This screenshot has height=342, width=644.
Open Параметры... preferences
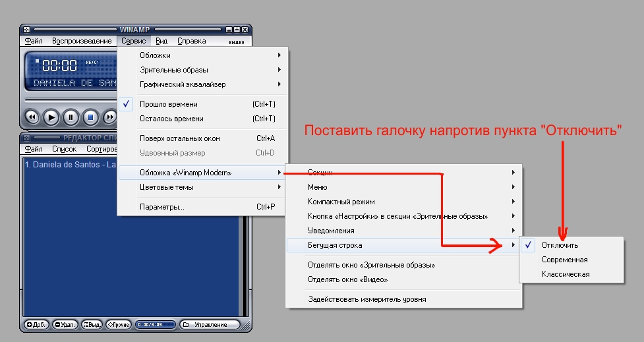[x=203, y=207]
